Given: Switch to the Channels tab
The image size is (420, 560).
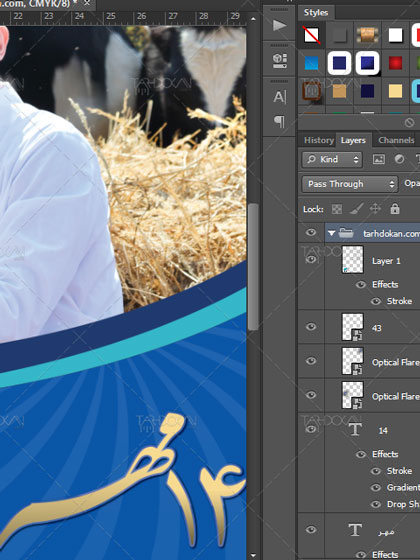Looking at the screenshot, I should 396,140.
